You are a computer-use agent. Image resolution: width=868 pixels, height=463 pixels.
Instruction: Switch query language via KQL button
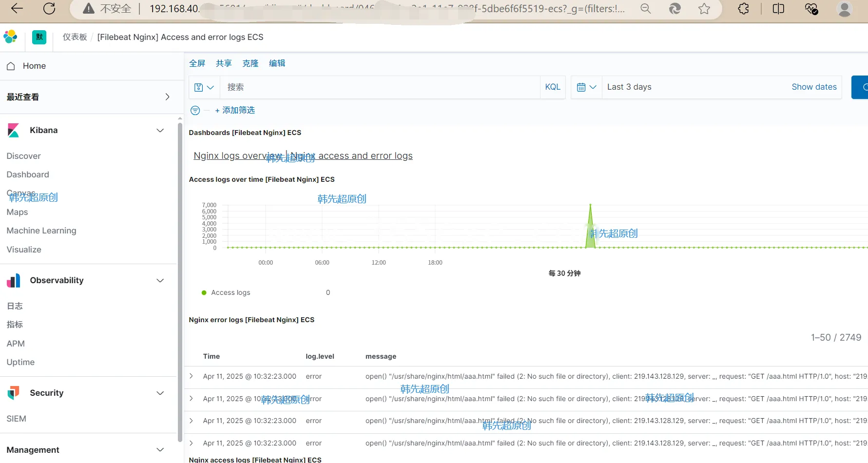553,87
